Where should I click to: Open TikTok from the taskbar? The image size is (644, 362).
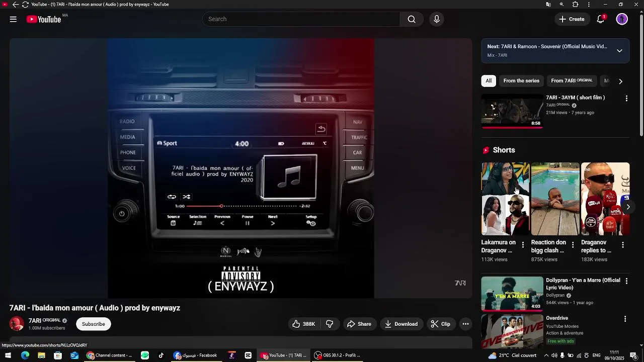(x=161, y=355)
